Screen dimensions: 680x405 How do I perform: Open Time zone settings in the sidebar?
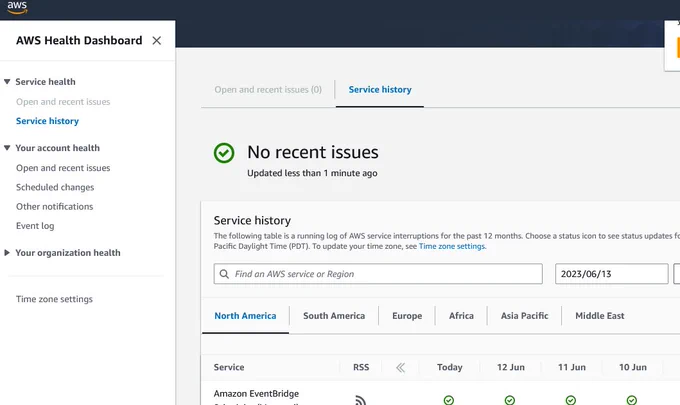(54, 299)
